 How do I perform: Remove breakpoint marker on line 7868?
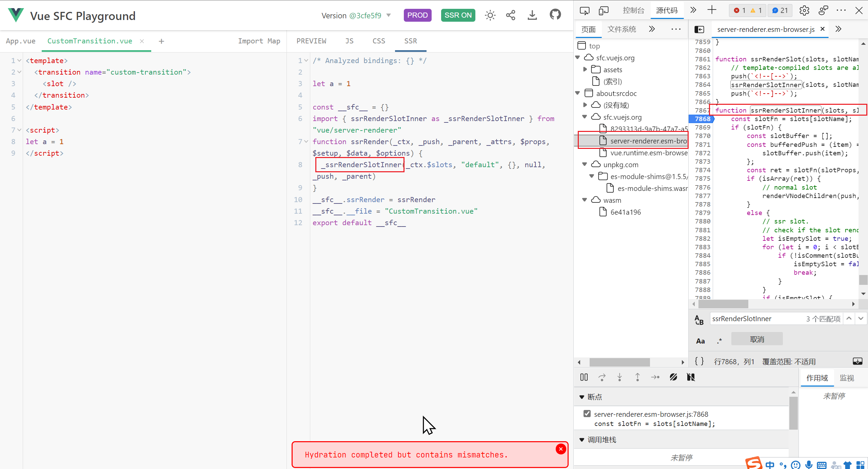coord(702,119)
